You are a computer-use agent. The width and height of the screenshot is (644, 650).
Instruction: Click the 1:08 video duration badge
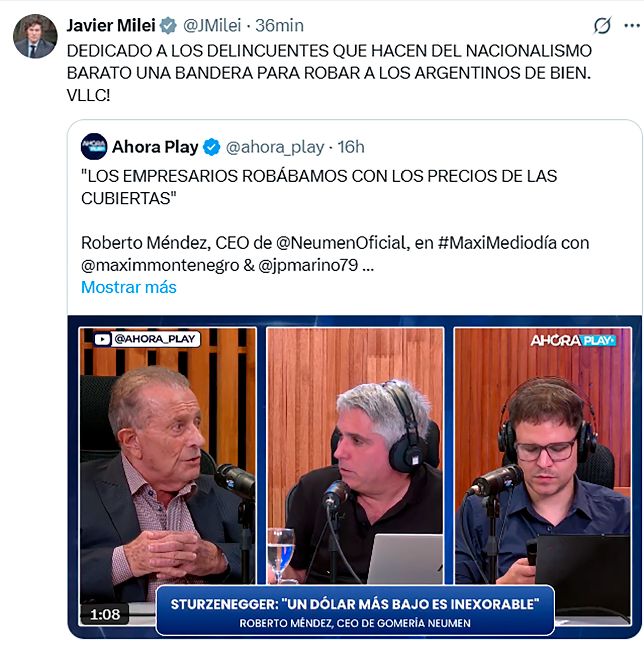point(105,615)
